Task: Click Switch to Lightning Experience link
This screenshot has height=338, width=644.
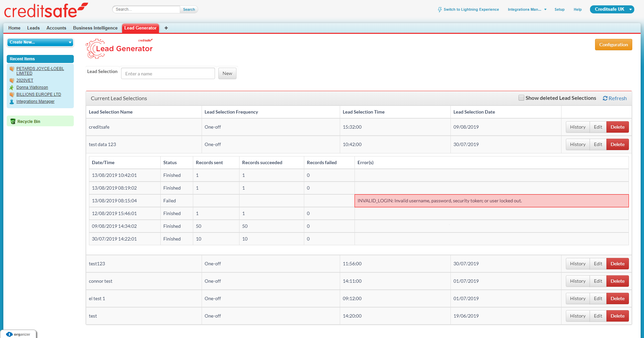Action: 471,10
